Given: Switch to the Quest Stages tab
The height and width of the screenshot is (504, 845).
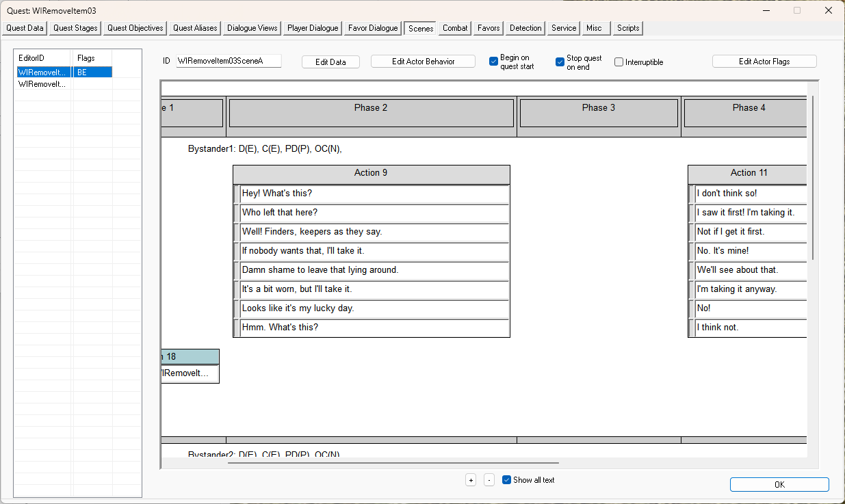Looking at the screenshot, I should coord(76,28).
